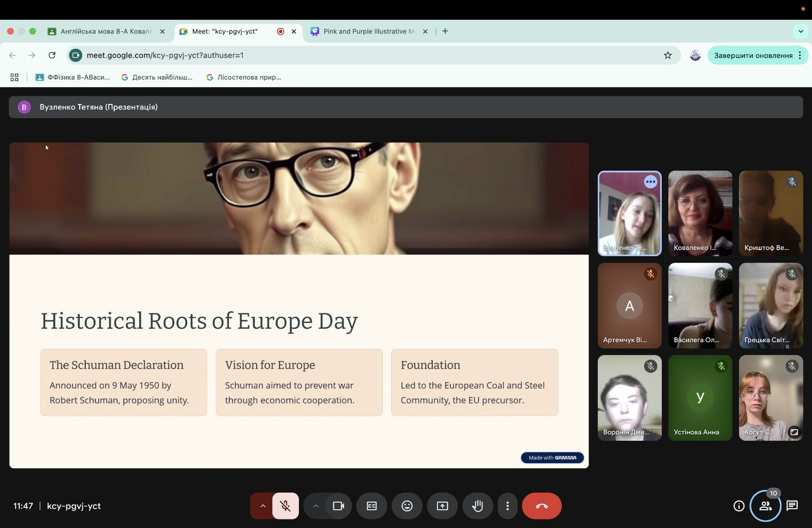Bookmark this page with the star icon

668,55
